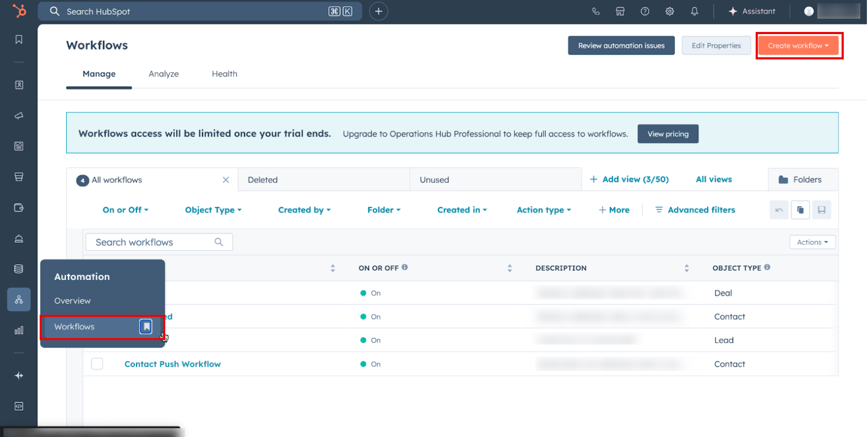
Task: Click the info icon beside OBJECT TYPE
Action: click(767, 267)
